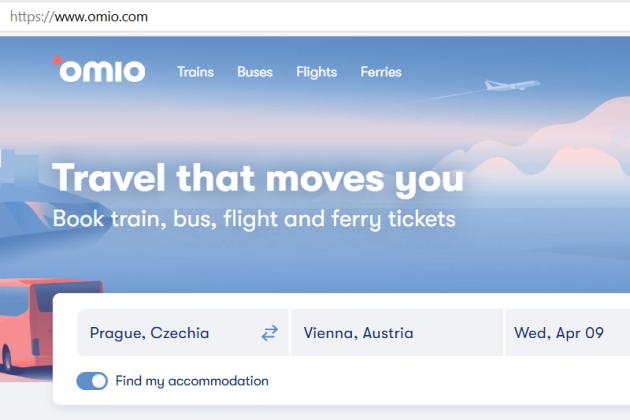This screenshot has height=420, width=630.
Task: Swap departure and destination with arrows icon
Action: coord(269,333)
